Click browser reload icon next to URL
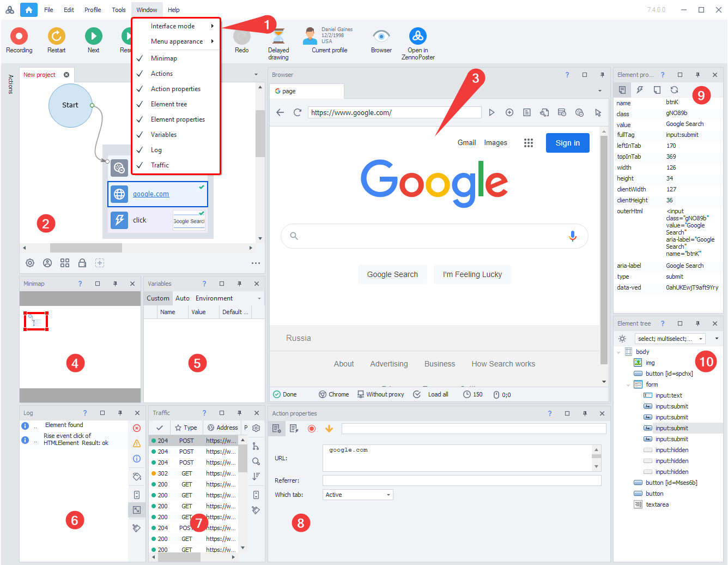The image size is (728, 565). point(298,112)
